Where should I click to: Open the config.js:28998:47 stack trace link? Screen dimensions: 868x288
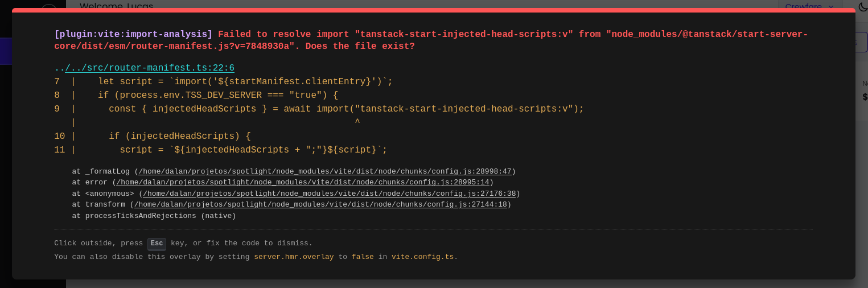(325, 171)
